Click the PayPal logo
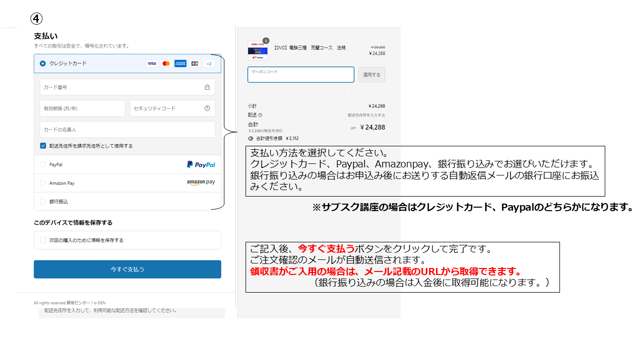 pyautogui.click(x=201, y=164)
